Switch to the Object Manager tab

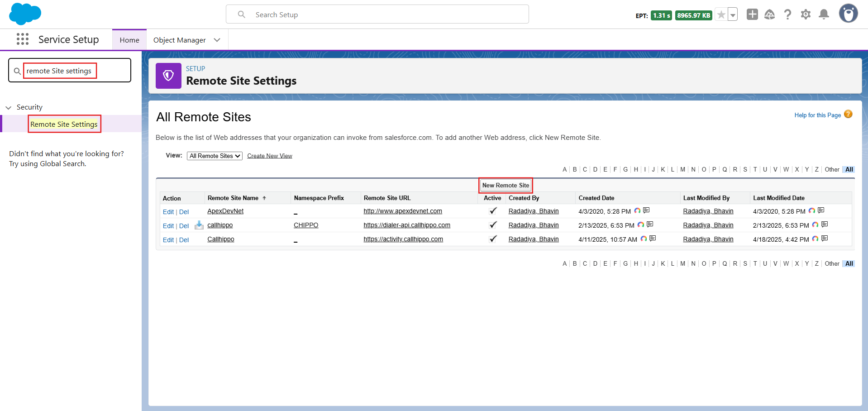(180, 40)
